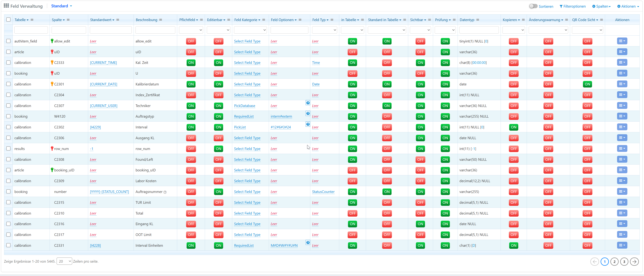This screenshot has height=276, width=644.
Task: Click the PickDatabase link in the Techniker row
Action: click(x=244, y=106)
